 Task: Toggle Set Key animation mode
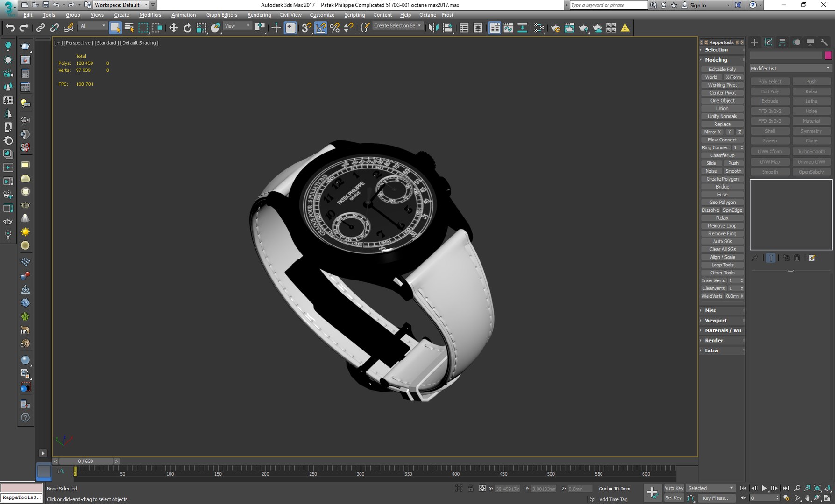(673, 498)
